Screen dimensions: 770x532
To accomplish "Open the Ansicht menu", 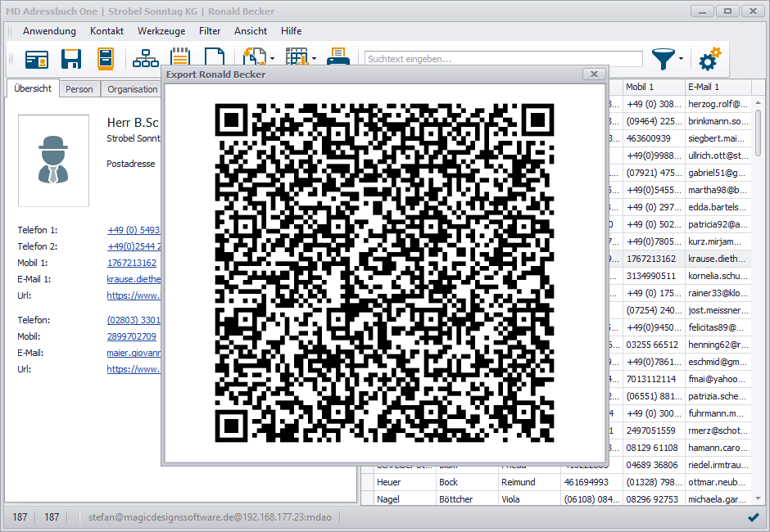I will 251,31.
